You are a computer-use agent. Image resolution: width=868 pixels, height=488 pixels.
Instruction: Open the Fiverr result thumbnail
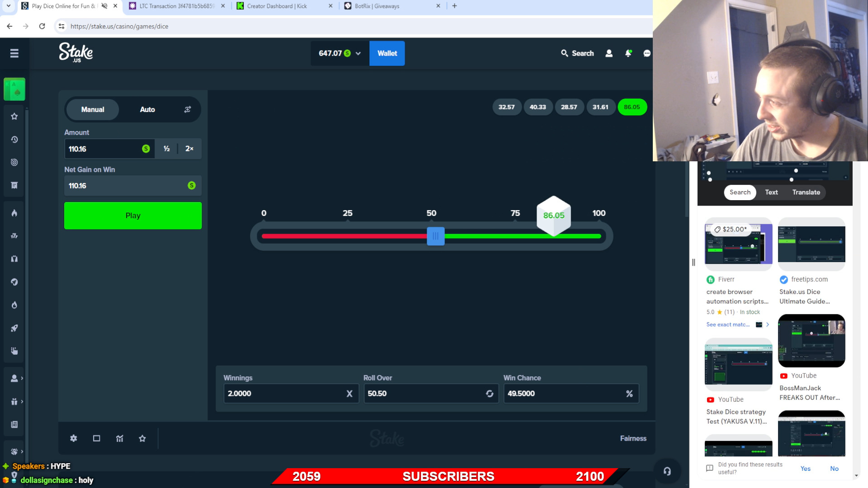pos(738,244)
